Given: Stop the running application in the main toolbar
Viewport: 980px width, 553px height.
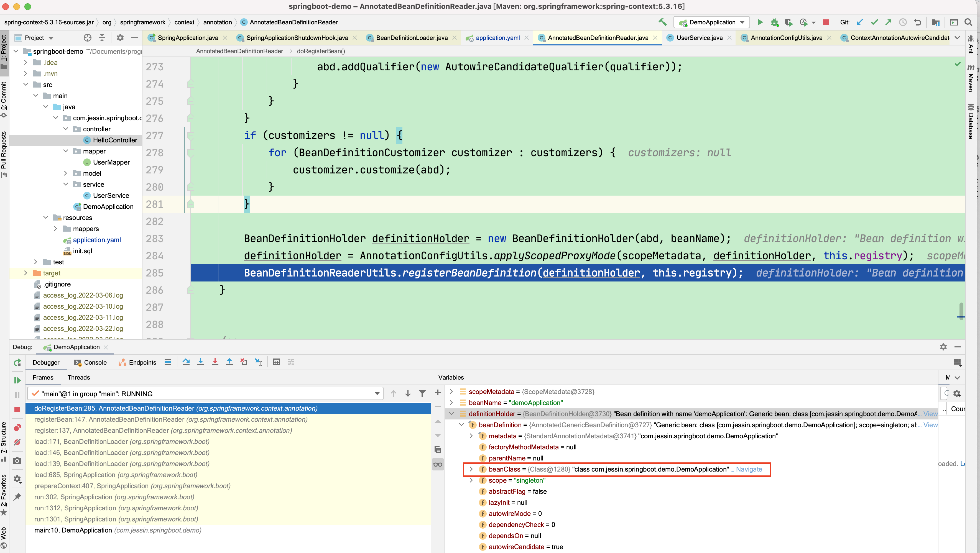Looking at the screenshot, I should 826,22.
